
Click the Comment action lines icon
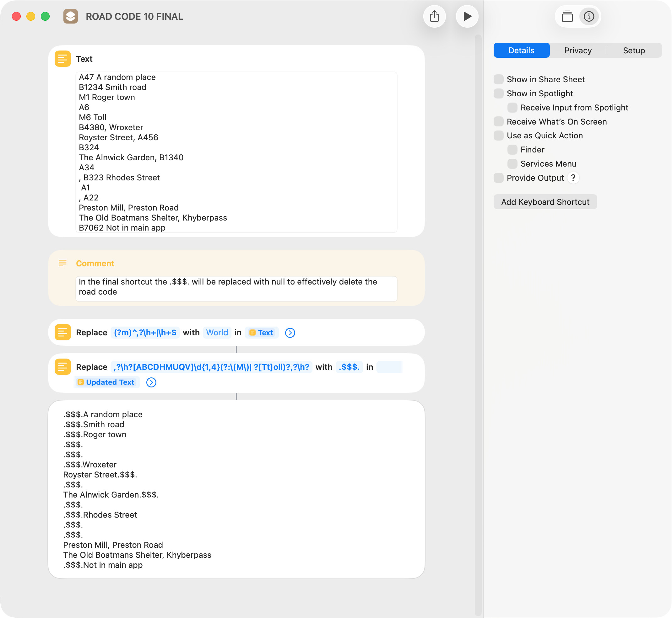(x=62, y=263)
